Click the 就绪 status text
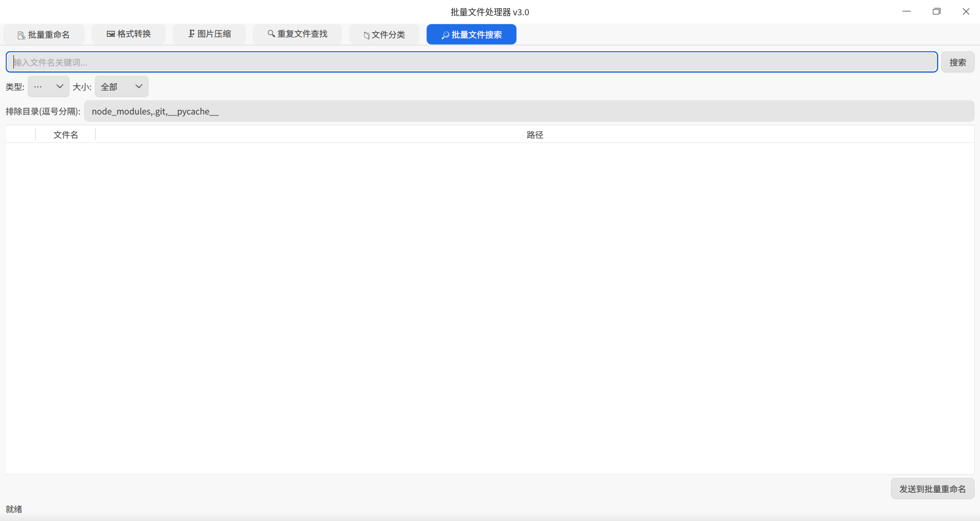980x521 pixels. [x=14, y=509]
